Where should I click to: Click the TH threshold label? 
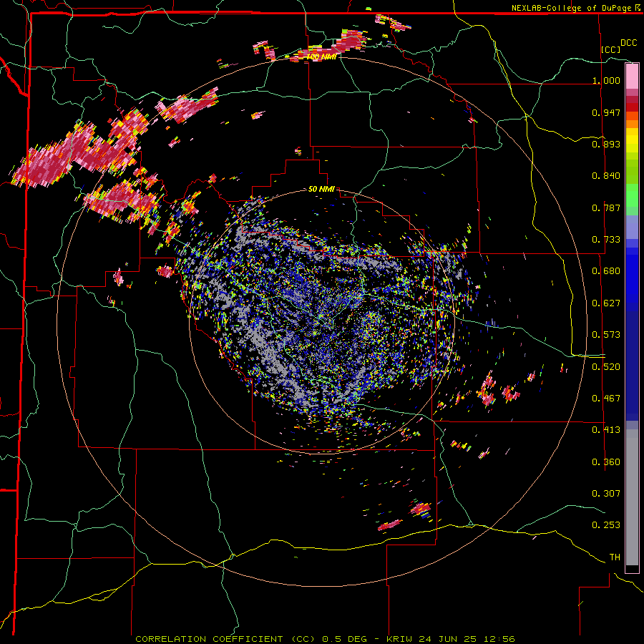pos(615,557)
